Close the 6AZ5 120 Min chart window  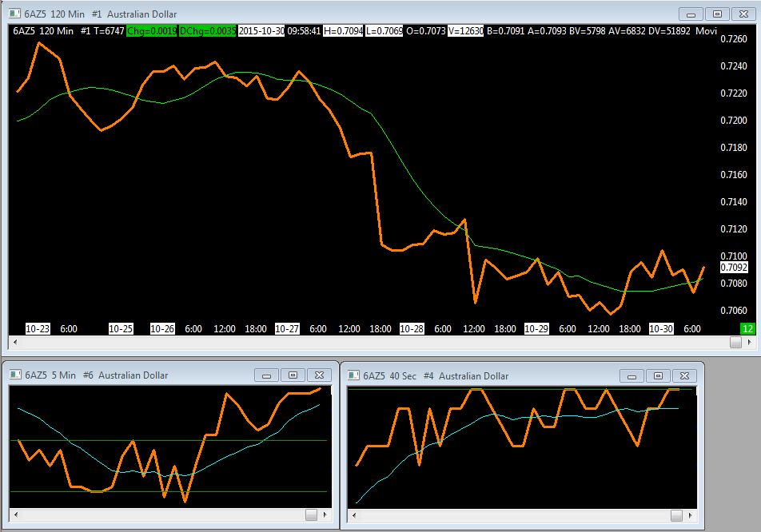tap(743, 14)
